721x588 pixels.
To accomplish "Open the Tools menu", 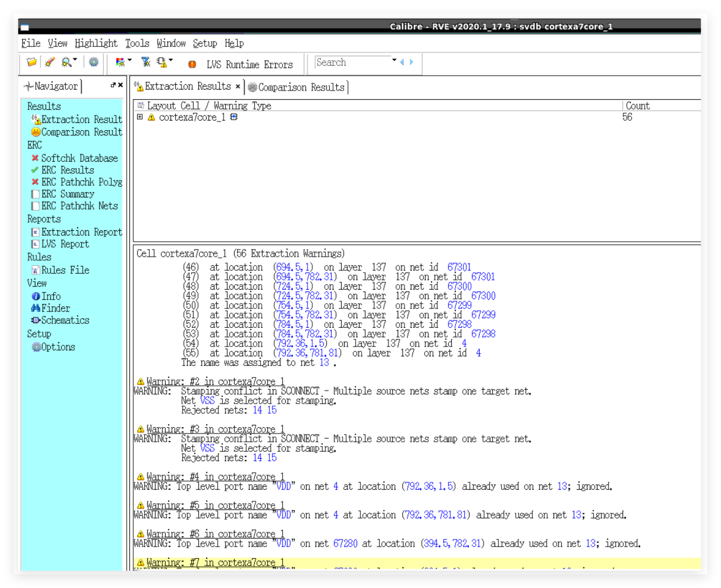I will [137, 43].
